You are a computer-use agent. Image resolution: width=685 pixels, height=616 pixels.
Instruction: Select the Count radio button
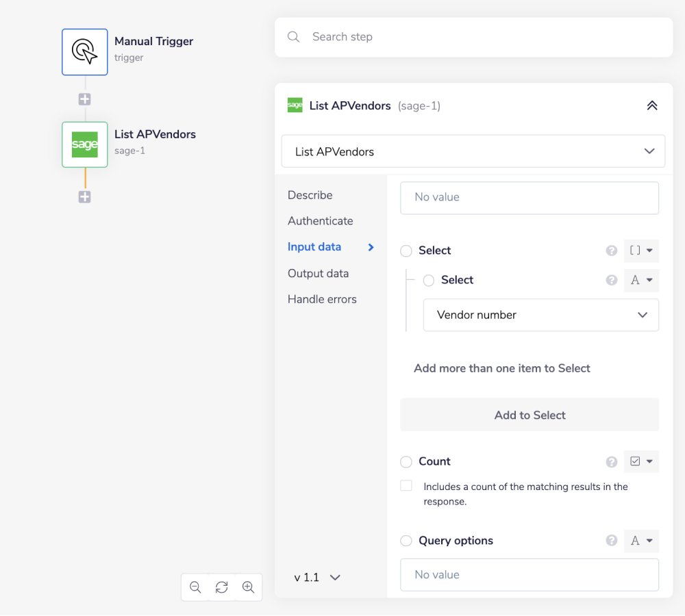pos(406,462)
